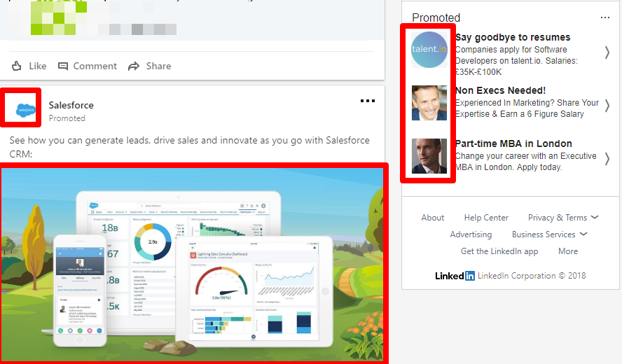Click the talent.io round logo
Screen dimensions: 622x364
point(429,50)
